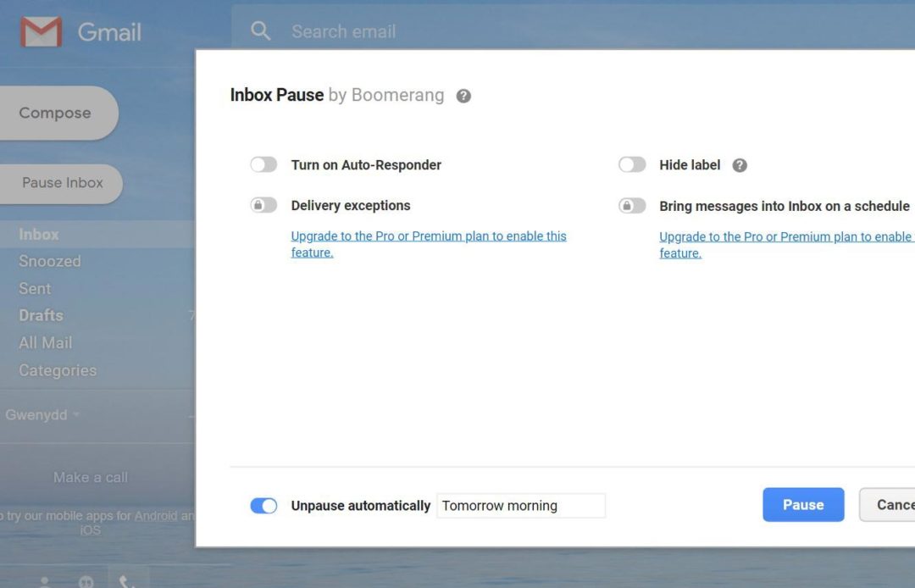Screen dimensions: 915x588
Task: Click the Gmail wordmark text
Action: [109, 32]
